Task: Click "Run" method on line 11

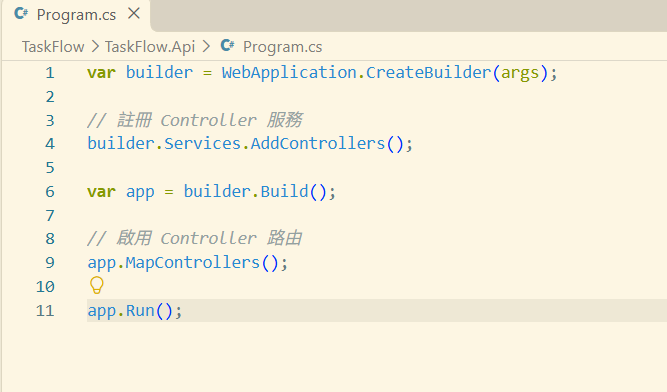Action: (140, 311)
